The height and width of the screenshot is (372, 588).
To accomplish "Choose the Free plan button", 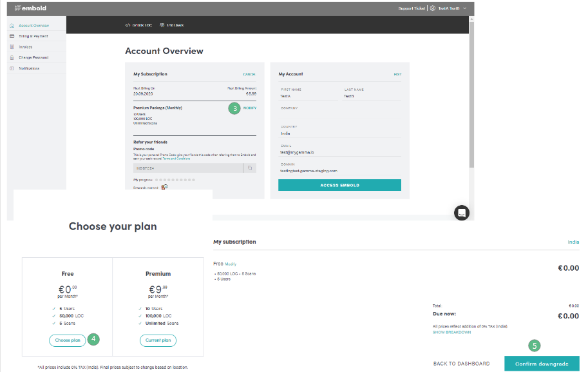I will [68, 340].
